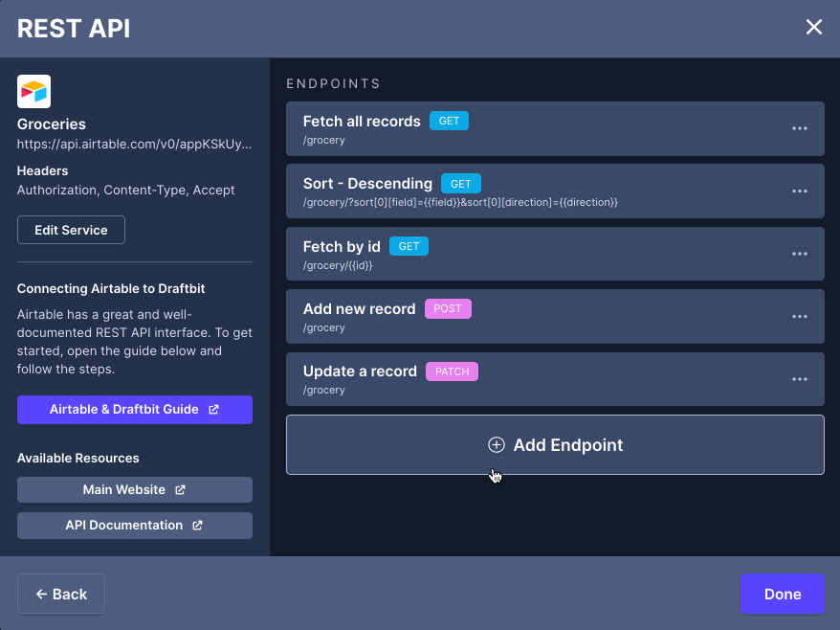The image size is (840, 630).
Task: Open the Airtable & Draftbit Guide
Action: [135, 410]
